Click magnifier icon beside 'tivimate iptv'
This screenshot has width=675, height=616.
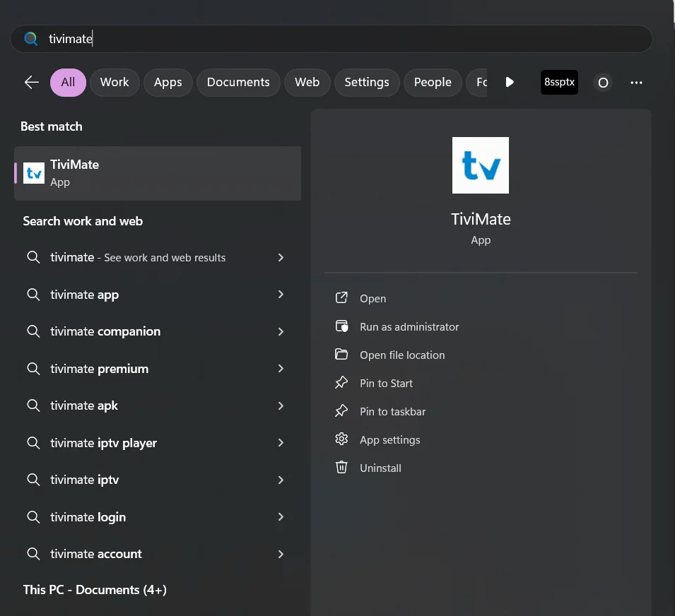(x=33, y=479)
